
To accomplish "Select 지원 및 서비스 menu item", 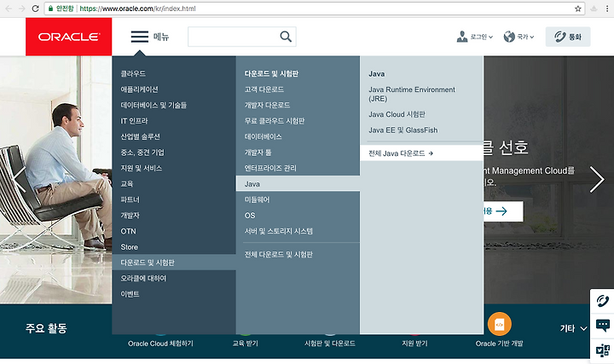I will 142,168.
